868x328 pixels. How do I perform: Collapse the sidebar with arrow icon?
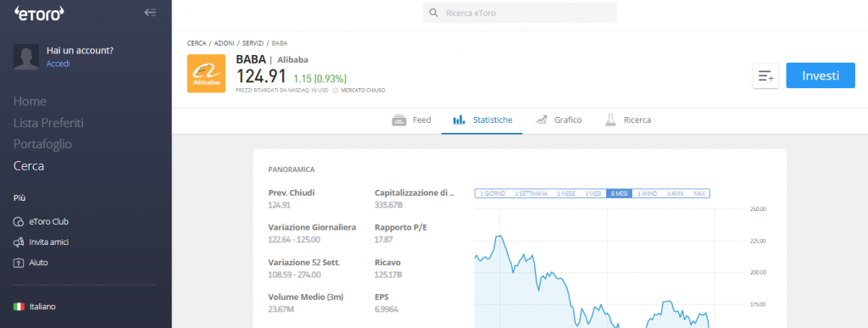pos(150,12)
